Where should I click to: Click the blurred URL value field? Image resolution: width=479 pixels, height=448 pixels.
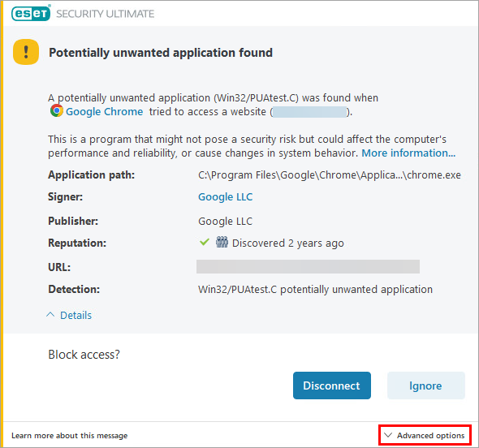308,266
